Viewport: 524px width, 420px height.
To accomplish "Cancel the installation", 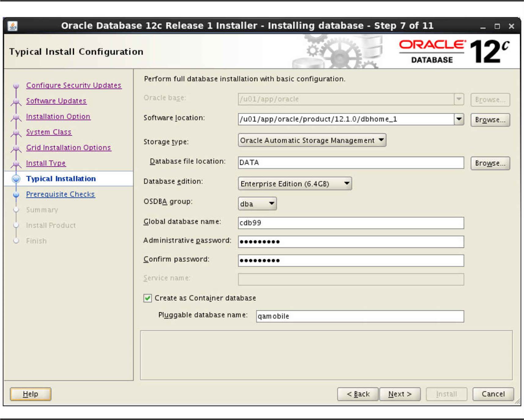I will click(x=493, y=394).
